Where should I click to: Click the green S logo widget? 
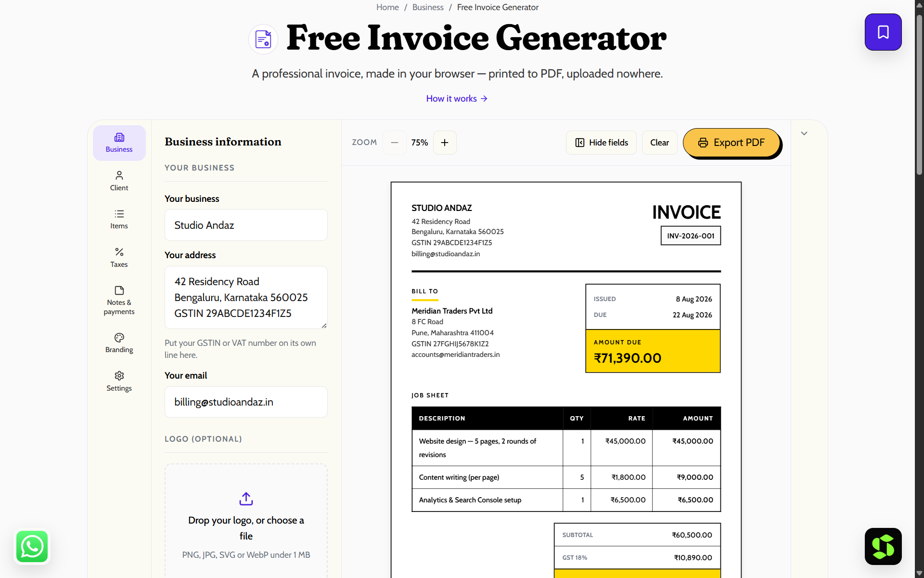tap(883, 546)
